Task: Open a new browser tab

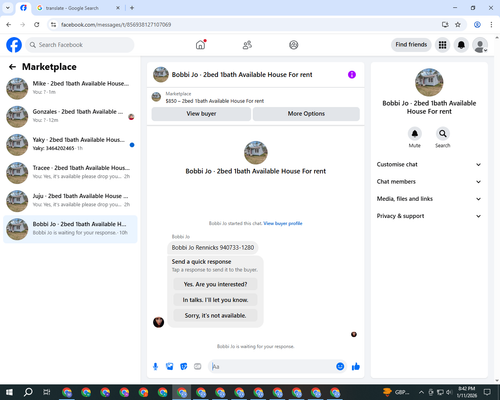Action: 132,8
